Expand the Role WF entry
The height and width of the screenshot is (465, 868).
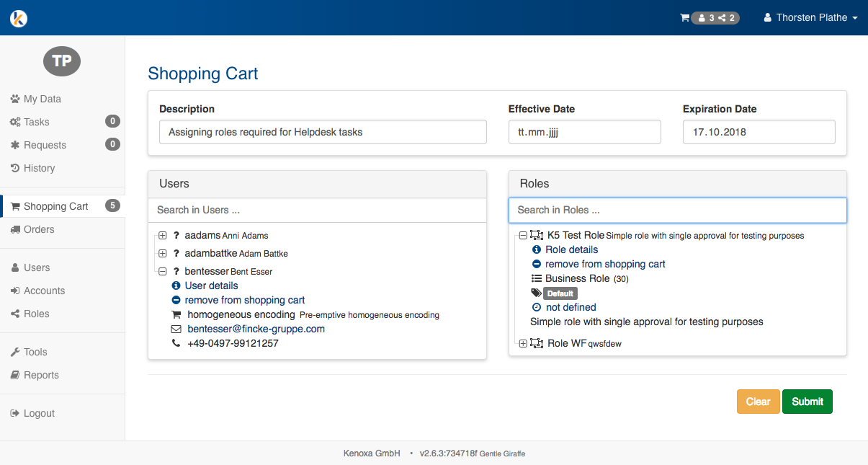[x=523, y=344]
